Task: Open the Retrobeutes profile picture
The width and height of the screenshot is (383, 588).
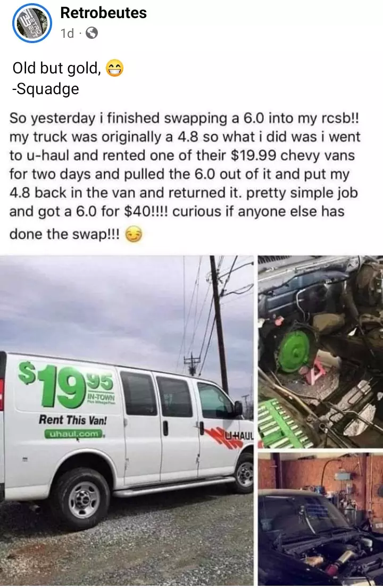Action: pyautogui.click(x=32, y=23)
